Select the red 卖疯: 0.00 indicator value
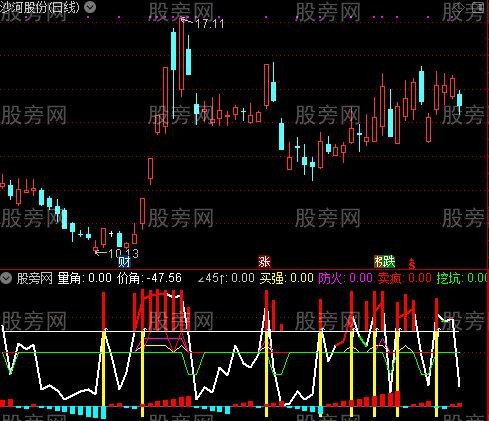Screen dimensions: 489x421 [x=405, y=278]
